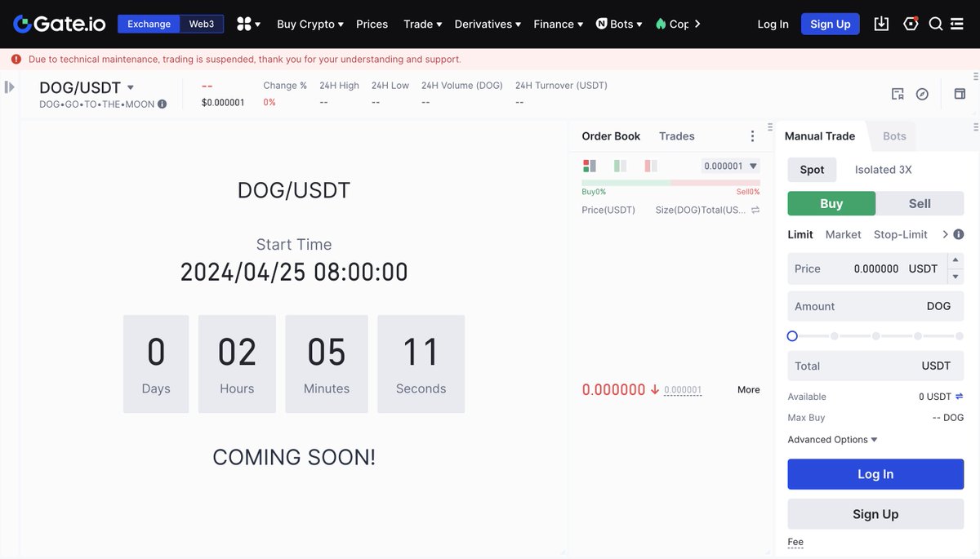Switch to the Bots trading tab
Image resolution: width=980 pixels, height=559 pixels.
tap(894, 136)
